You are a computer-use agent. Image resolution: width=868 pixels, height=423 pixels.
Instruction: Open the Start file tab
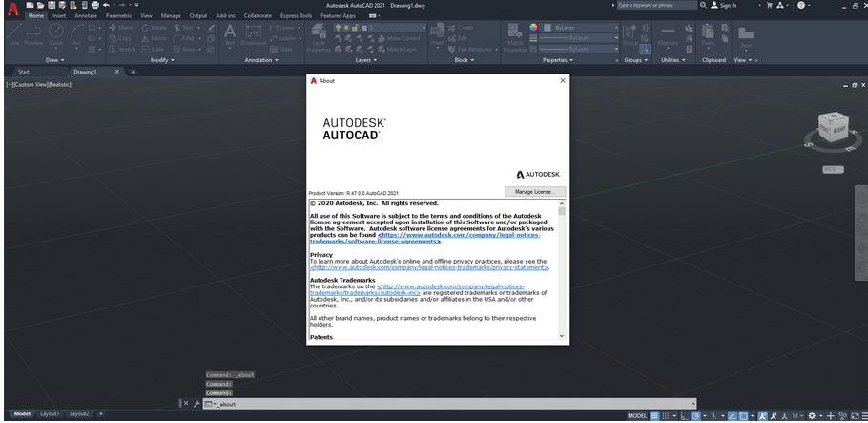tap(24, 72)
